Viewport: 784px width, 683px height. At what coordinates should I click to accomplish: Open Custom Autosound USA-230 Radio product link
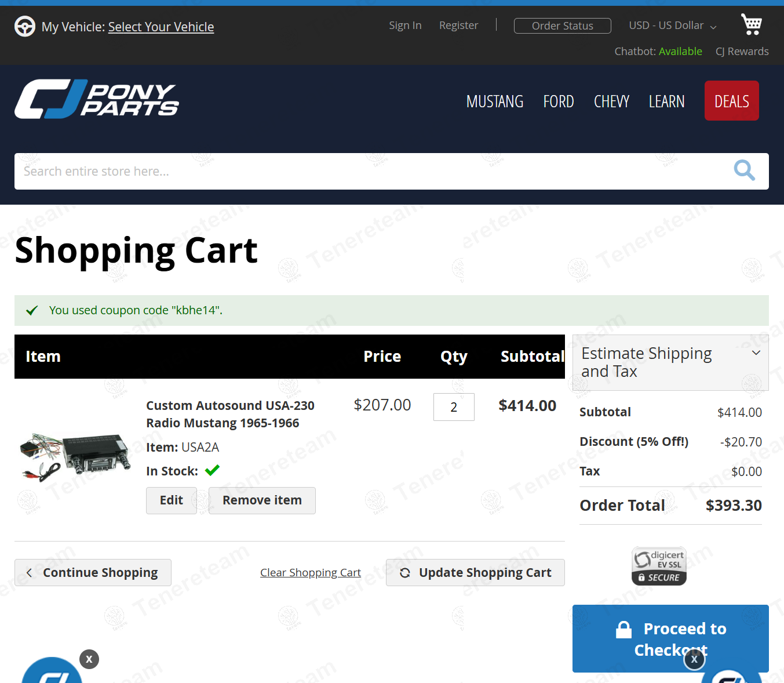point(230,414)
